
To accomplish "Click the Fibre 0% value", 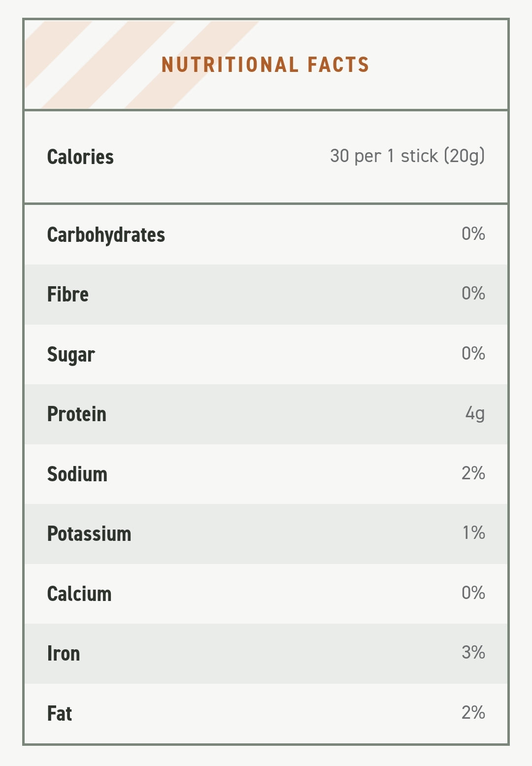I will tap(473, 293).
